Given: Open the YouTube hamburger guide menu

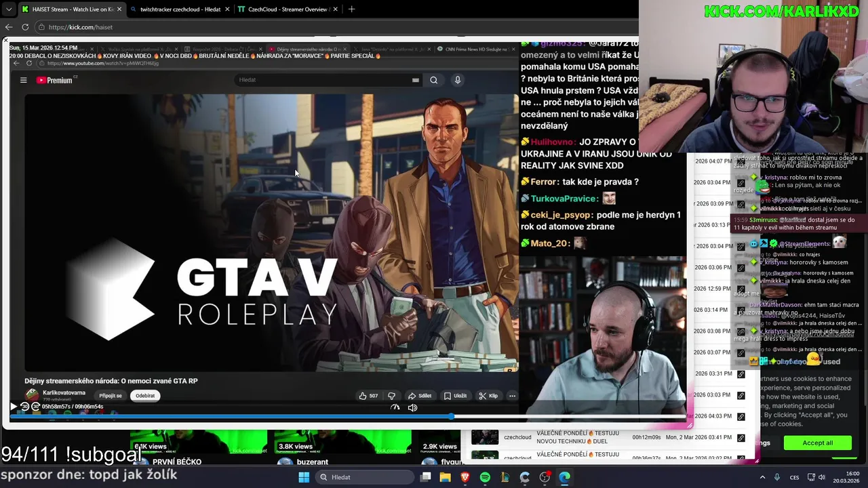Looking at the screenshot, I should pyautogui.click(x=23, y=80).
